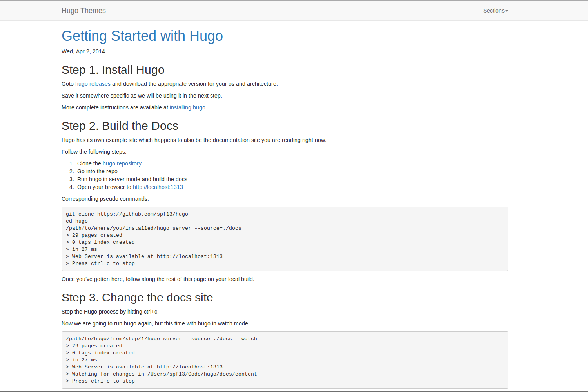Click the Watching for changes line in code
The height and width of the screenshot is (392, 588).
(x=164, y=374)
